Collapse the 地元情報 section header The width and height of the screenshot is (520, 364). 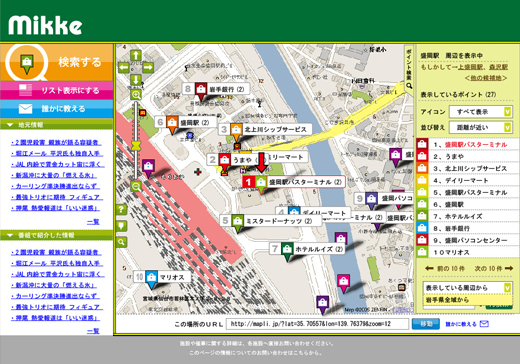pyautogui.click(x=56, y=125)
